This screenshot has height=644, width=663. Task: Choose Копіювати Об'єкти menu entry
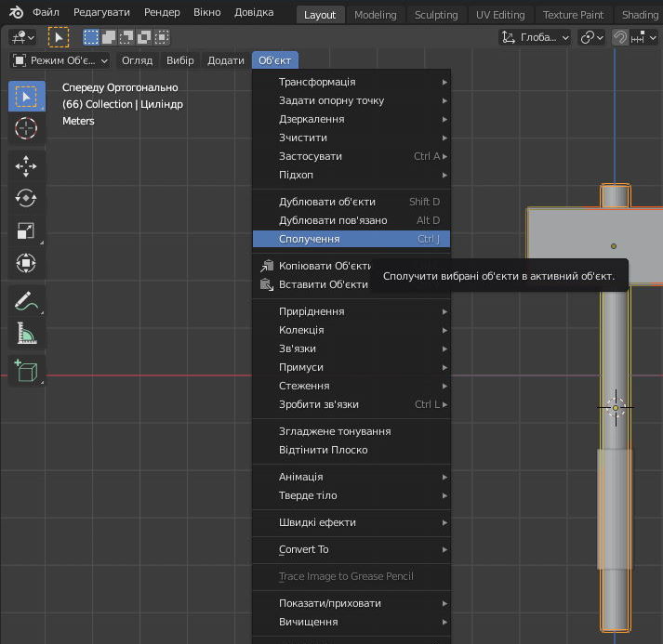(325, 266)
